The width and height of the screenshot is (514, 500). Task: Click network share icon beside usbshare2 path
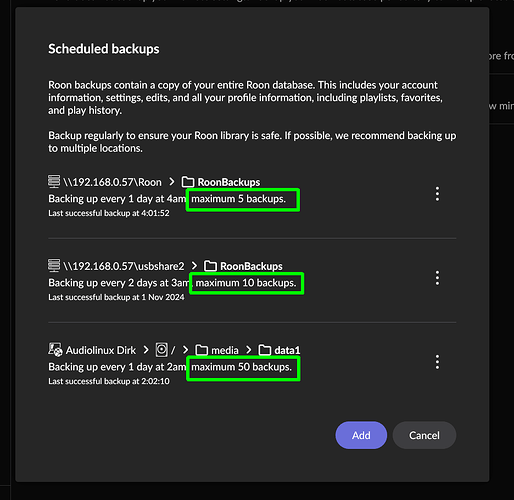pos(54,265)
